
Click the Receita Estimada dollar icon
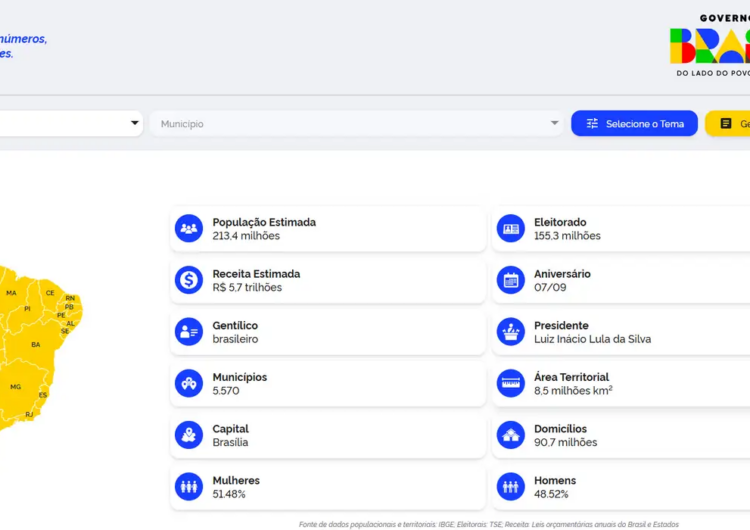pos(189,281)
